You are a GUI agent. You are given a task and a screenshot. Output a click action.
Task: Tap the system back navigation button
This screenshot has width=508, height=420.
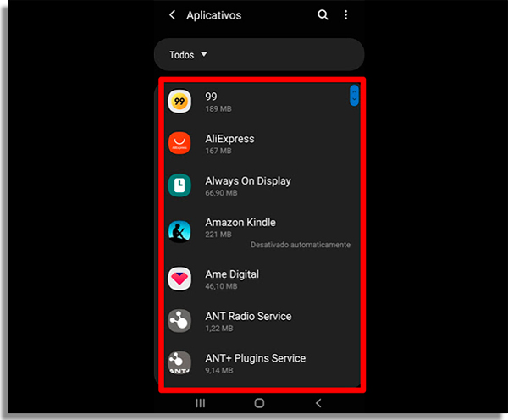pyautogui.click(x=318, y=403)
